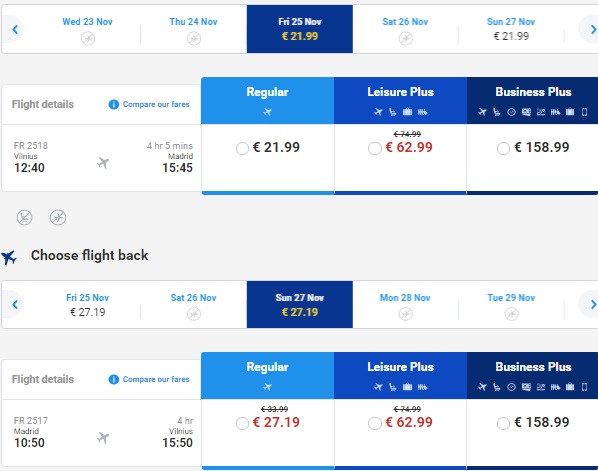Show later outbound dates with right chevron

pos(593,29)
